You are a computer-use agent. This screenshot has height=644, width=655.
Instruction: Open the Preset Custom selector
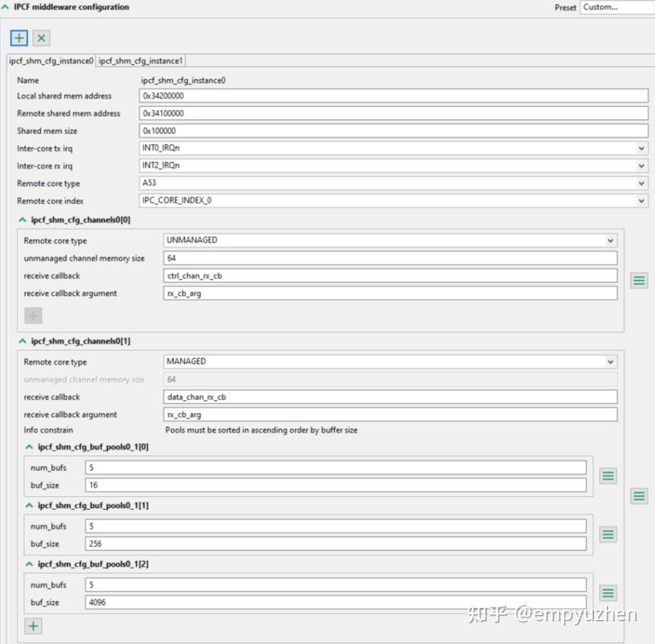616,7
